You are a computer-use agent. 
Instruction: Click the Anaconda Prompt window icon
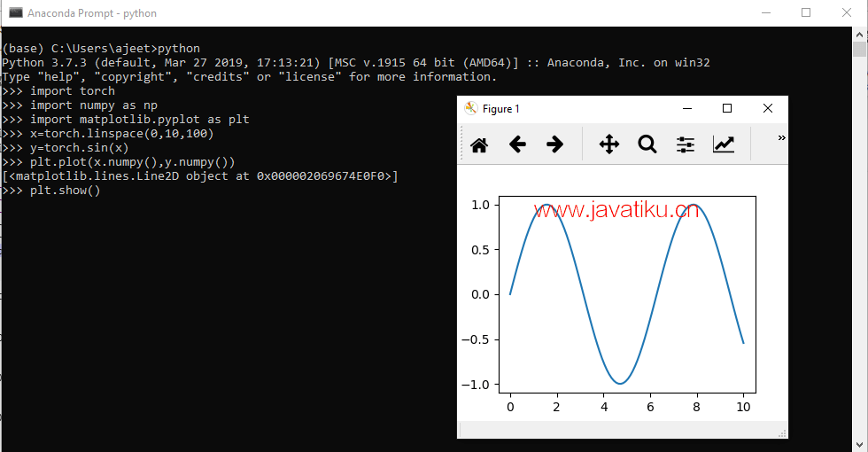16,12
